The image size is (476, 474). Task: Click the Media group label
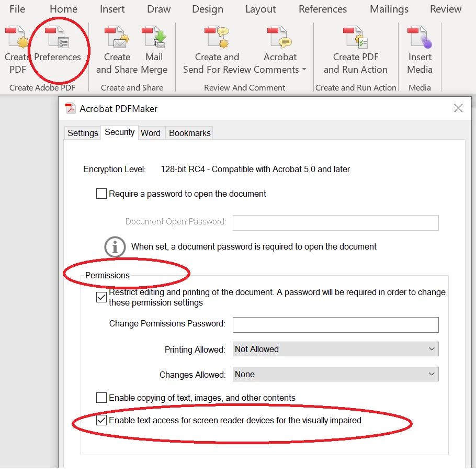(420, 88)
